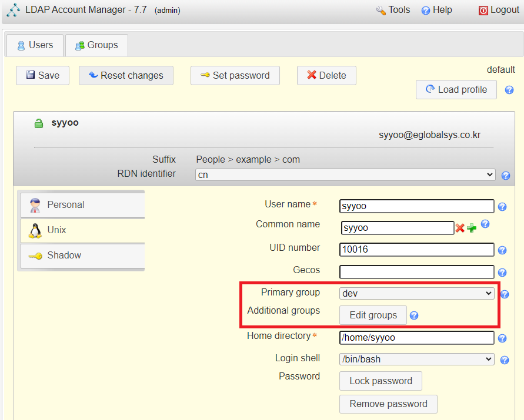
Task: Click the Edit groups button
Action: (373, 315)
